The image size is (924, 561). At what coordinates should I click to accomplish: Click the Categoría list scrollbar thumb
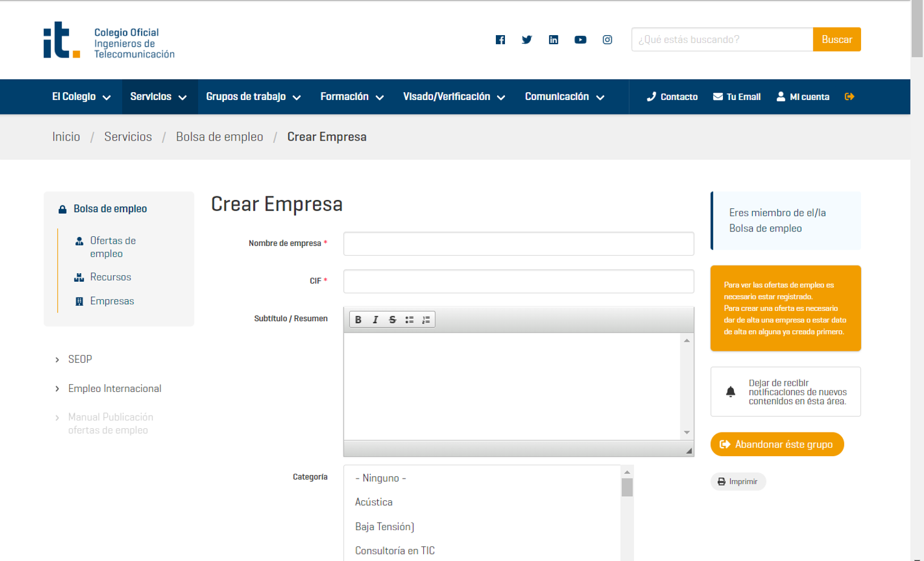coord(627,487)
